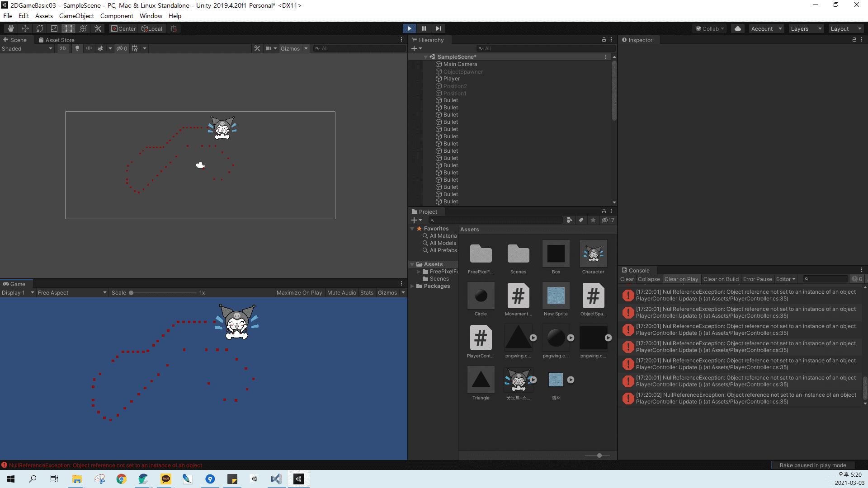This screenshot has width=868, height=488.
Task: Open the console Editor dropdown
Action: point(786,279)
